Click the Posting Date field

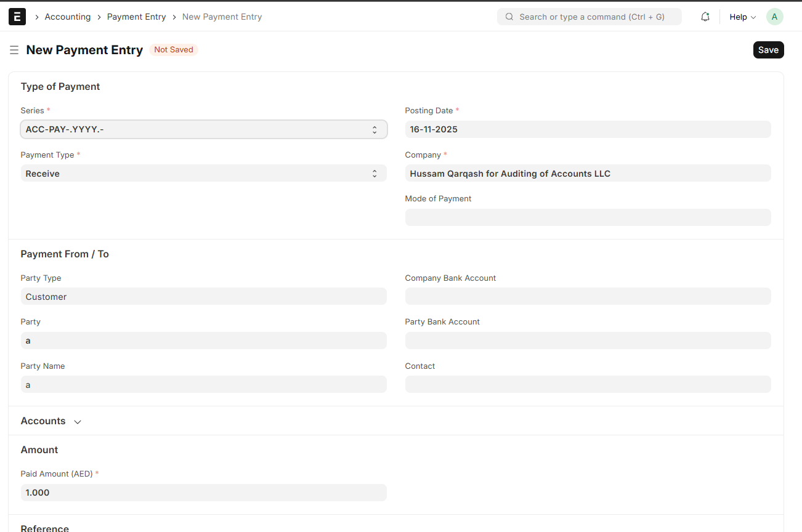(x=587, y=129)
